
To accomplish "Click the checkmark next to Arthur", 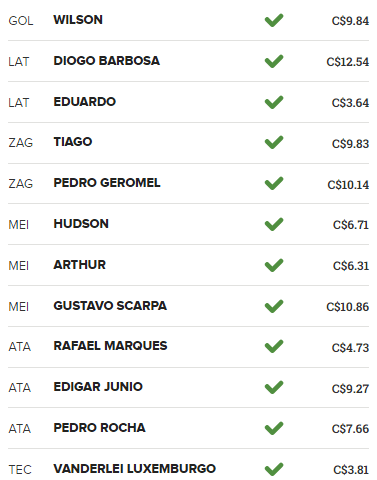I will point(274,265).
